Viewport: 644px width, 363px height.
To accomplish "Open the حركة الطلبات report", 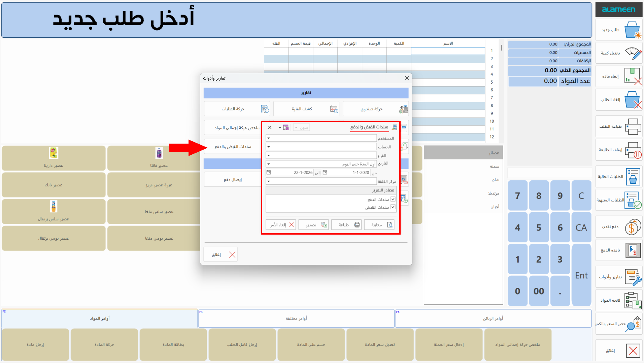I will click(237, 109).
